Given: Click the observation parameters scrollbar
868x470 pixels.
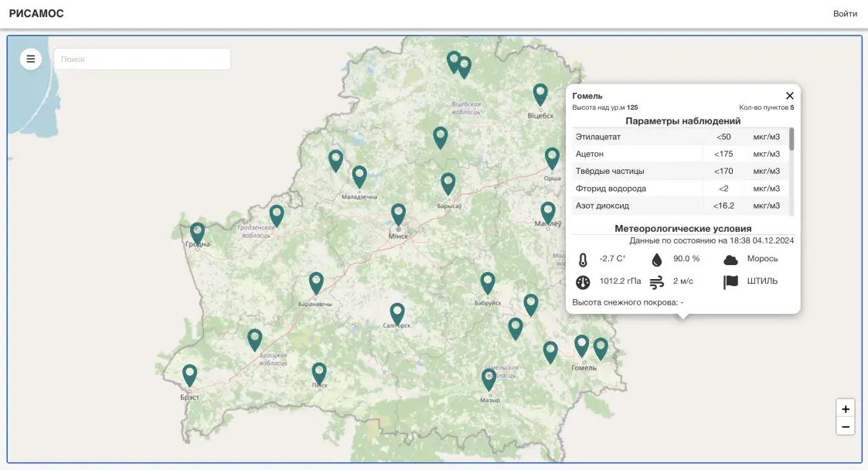Looking at the screenshot, I should coord(791,139).
